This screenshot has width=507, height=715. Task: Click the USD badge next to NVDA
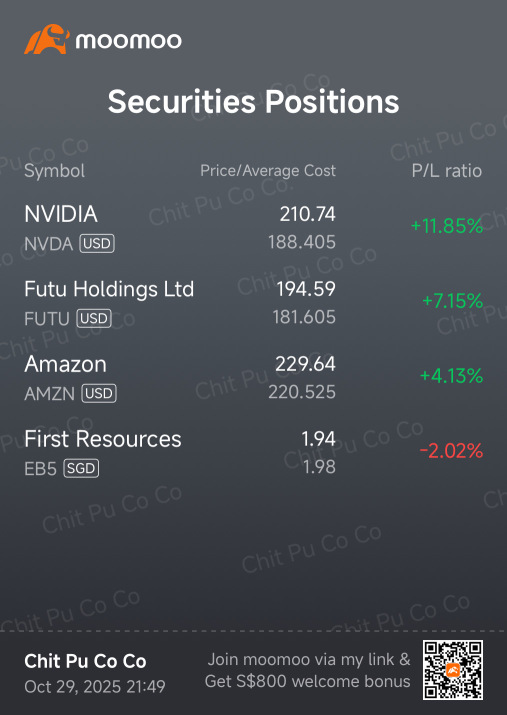97,243
